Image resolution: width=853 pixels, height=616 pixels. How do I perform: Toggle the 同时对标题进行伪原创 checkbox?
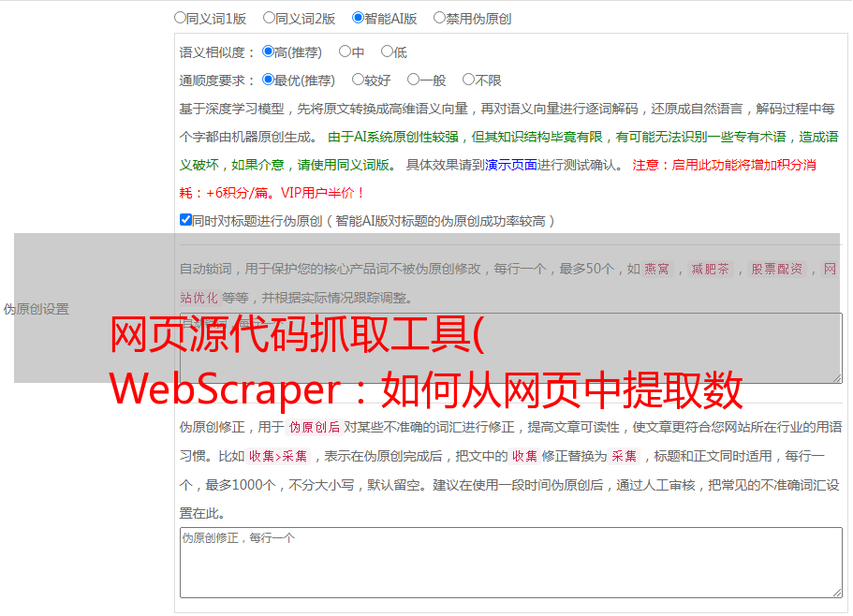185,220
